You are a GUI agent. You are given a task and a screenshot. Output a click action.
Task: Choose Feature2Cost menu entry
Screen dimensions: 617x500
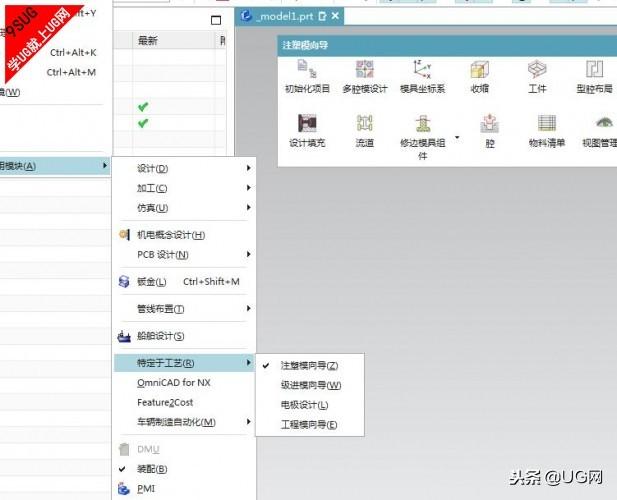tap(184, 402)
